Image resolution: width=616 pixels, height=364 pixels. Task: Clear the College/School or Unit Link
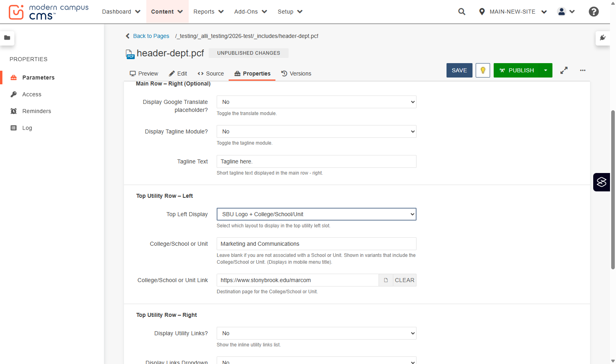coord(405,280)
